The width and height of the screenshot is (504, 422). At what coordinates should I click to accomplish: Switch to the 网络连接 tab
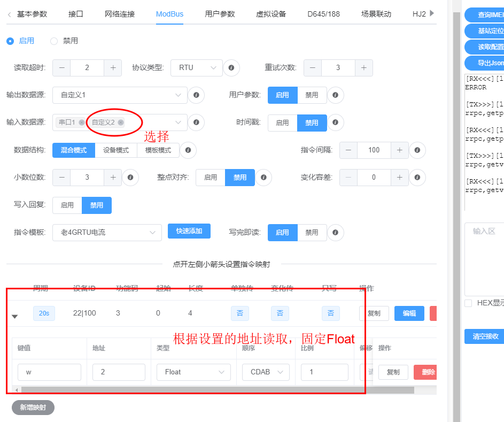(x=120, y=14)
